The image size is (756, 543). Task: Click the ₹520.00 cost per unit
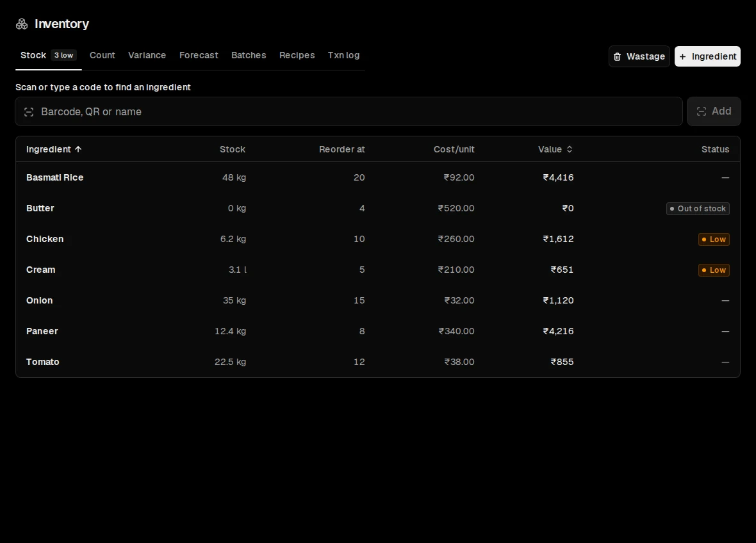456,208
